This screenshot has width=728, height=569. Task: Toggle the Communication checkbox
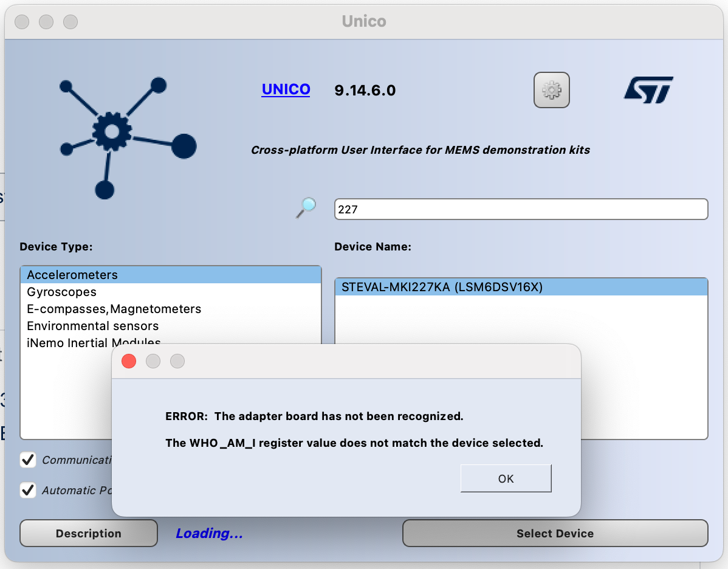point(28,460)
